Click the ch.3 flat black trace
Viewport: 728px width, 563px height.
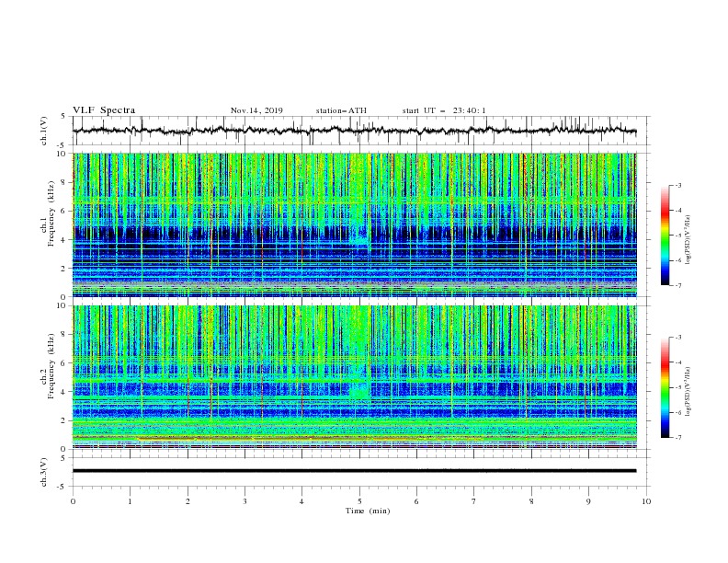click(354, 471)
